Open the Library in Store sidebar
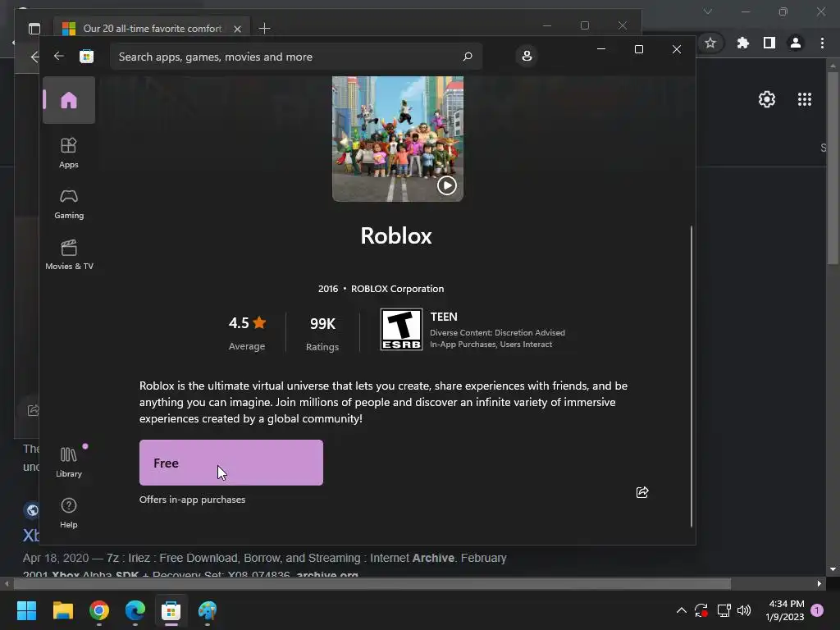The height and width of the screenshot is (630, 840). 69,462
